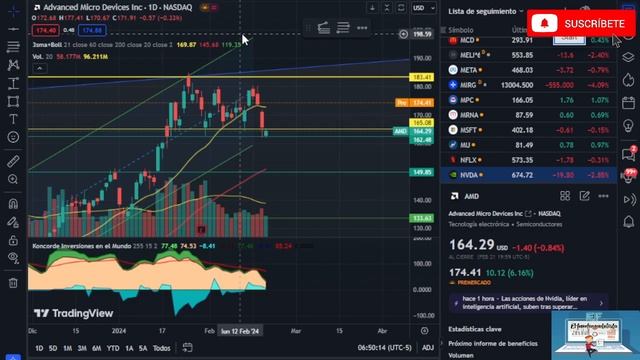Toggle hide all drawings eye icon

coord(13,258)
